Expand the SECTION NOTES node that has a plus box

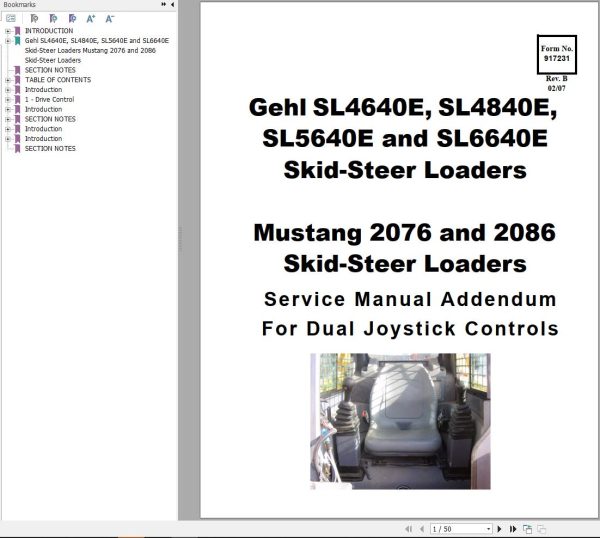pos(8,119)
